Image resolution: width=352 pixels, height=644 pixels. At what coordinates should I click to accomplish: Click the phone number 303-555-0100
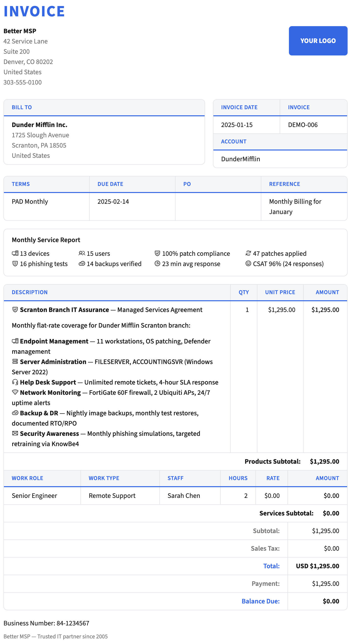pos(22,82)
